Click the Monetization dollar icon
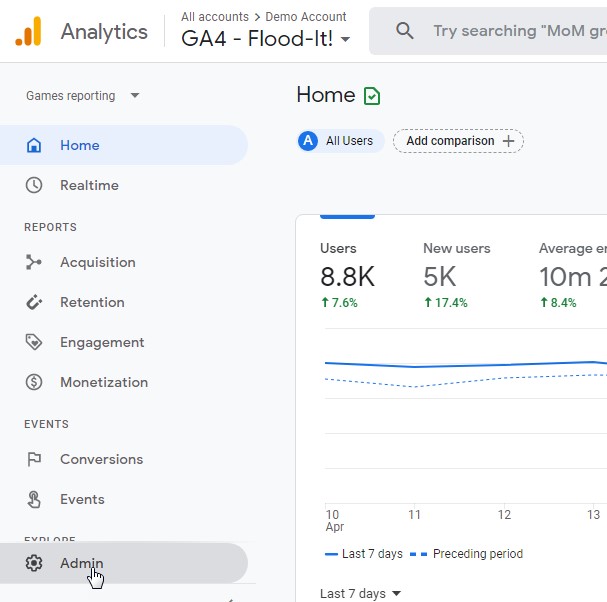The height and width of the screenshot is (602, 607). point(34,382)
